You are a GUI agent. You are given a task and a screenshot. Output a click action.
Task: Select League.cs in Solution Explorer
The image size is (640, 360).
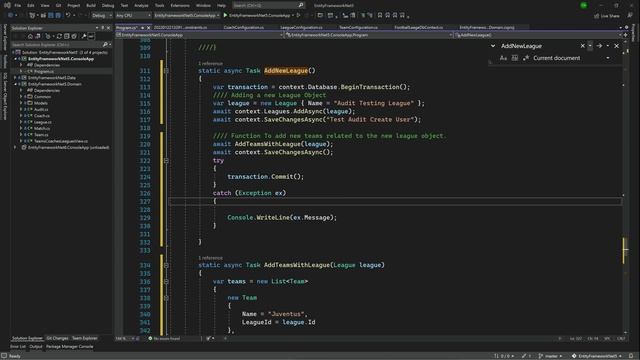pyautogui.click(x=42, y=122)
